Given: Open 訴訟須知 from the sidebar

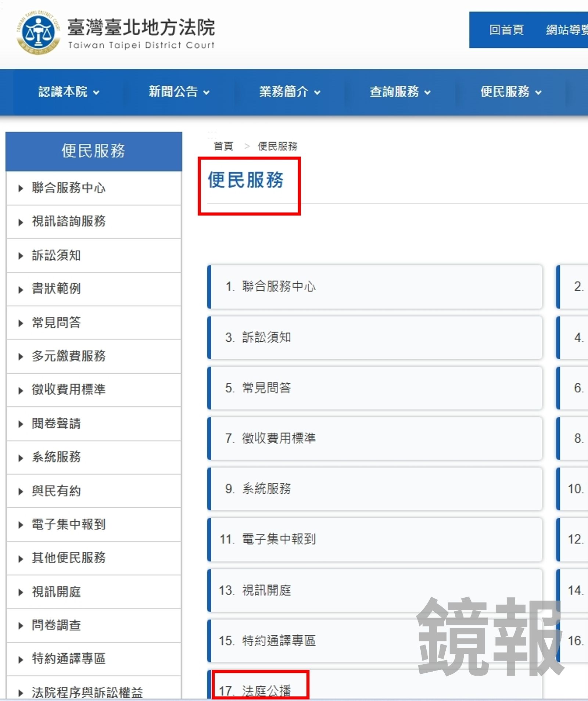Looking at the screenshot, I should click(x=57, y=256).
